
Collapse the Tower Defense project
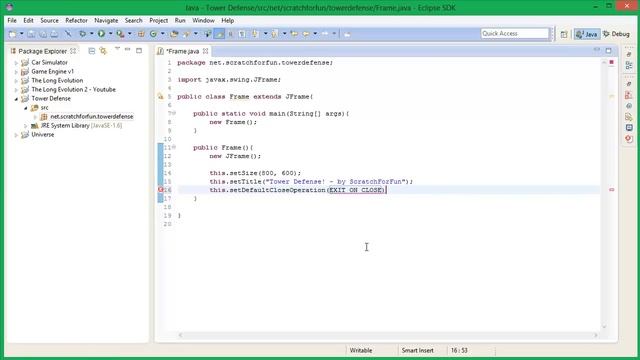16,99
